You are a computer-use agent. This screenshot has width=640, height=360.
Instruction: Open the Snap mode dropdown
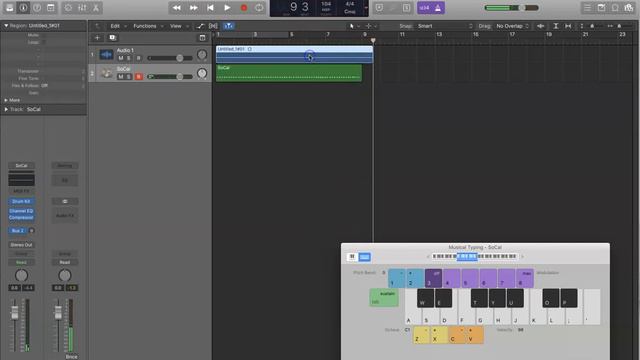pyautogui.click(x=445, y=26)
